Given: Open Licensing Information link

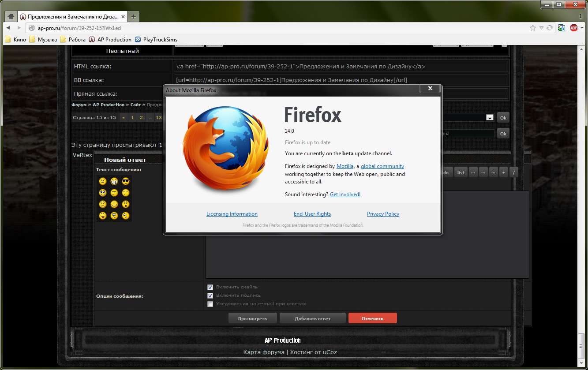Looking at the screenshot, I should pos(232,214).
